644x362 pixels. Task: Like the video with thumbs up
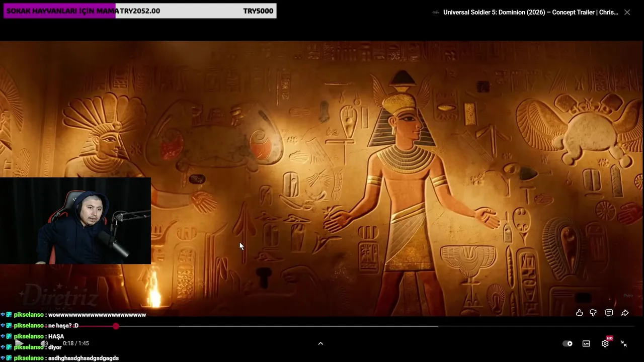coord(580,313)
